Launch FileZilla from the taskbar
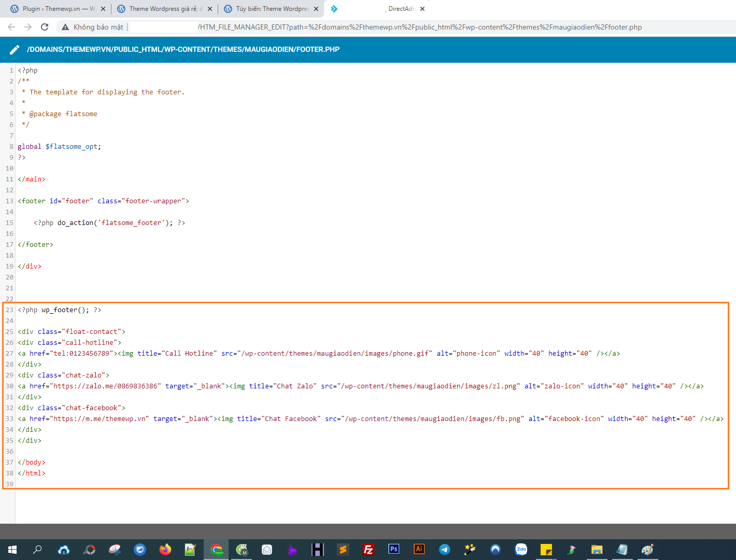Screen dimensions: 736x560 point(368,549)
